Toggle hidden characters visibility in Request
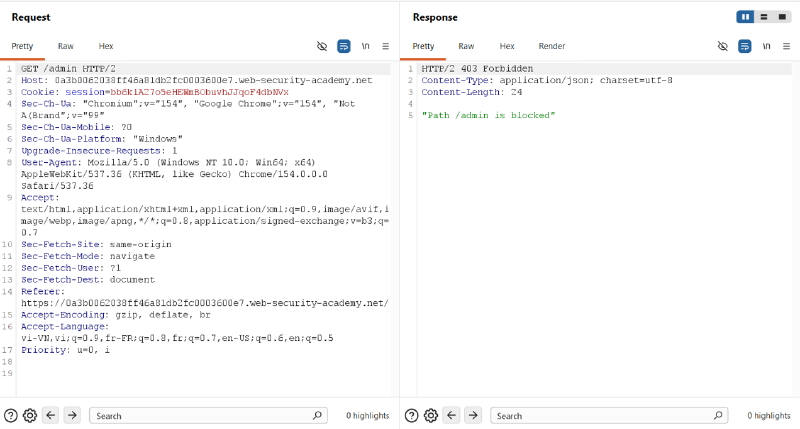The width and height of the screenshot is (800, 429). tap(321, 46)
